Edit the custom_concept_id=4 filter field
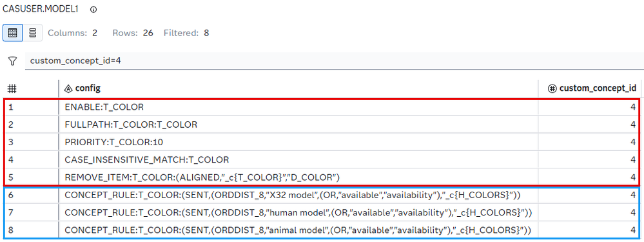644x242 pixels. (334, 61)
